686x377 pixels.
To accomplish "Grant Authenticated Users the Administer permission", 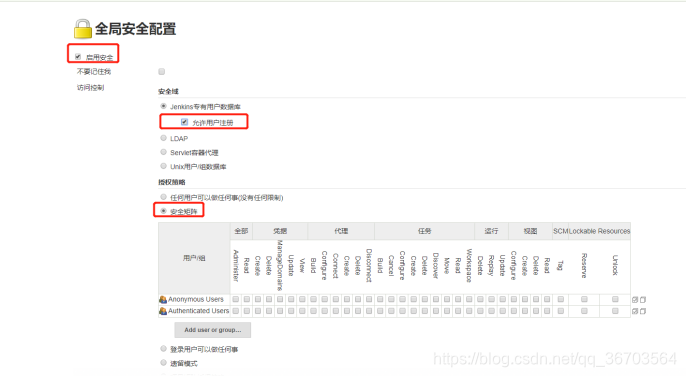I will (x=236, y=311).
